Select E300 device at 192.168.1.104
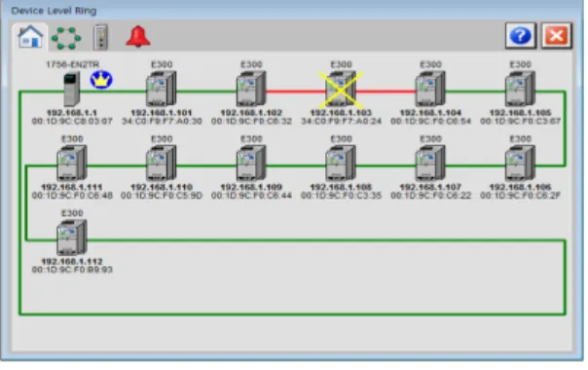Viewport: 588px width, 370px height. coord(430,89)
